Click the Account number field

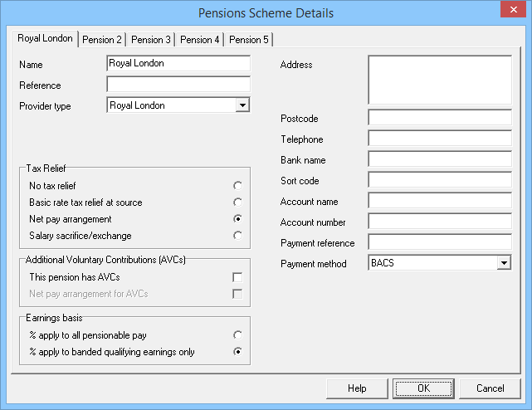coord(440,222)
